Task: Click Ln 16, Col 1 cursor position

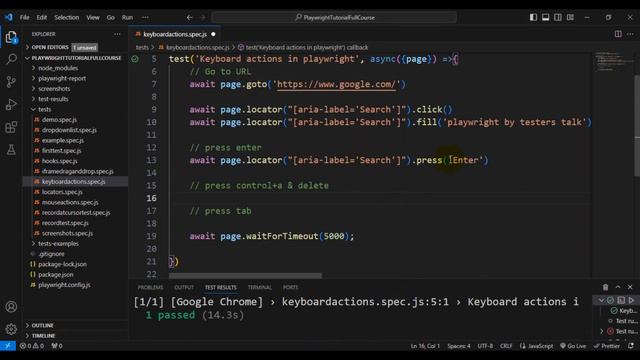Action: pos(425,346)
